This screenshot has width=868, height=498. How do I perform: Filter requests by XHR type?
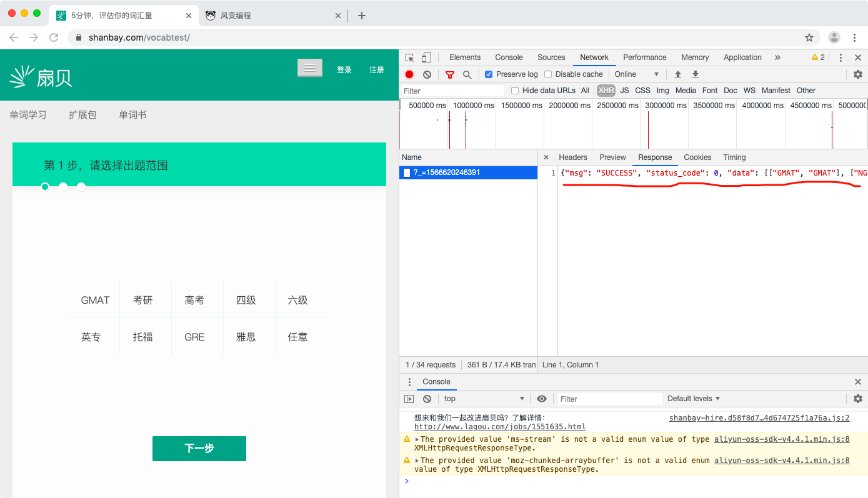[x=606, y=91]
